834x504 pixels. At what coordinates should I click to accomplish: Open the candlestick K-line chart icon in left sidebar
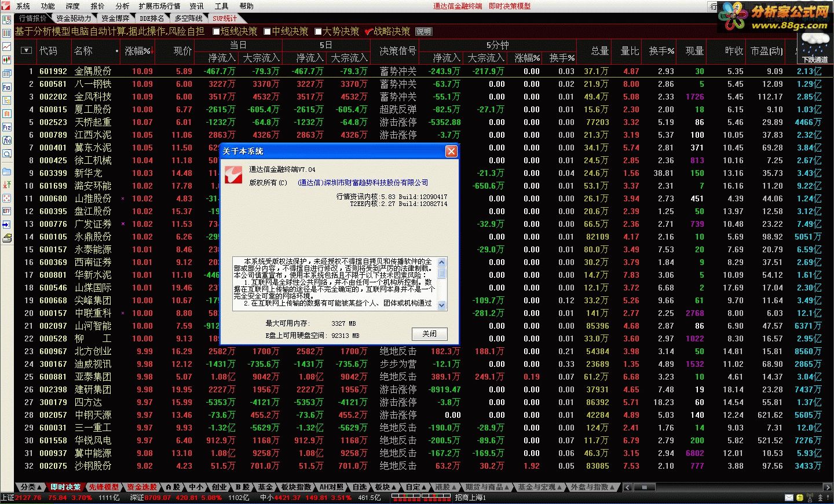pyautogui.click(x=7, y=60)
